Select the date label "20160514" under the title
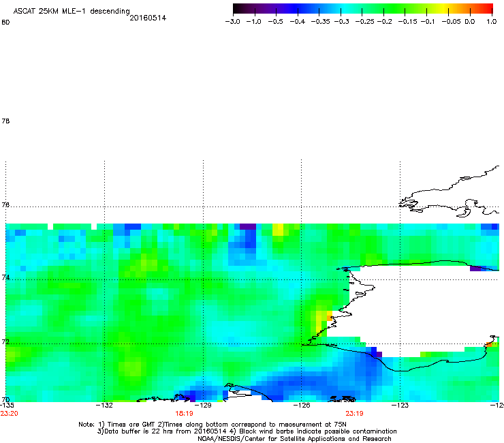This screenshot has width=504, height=443. (148, 18)
